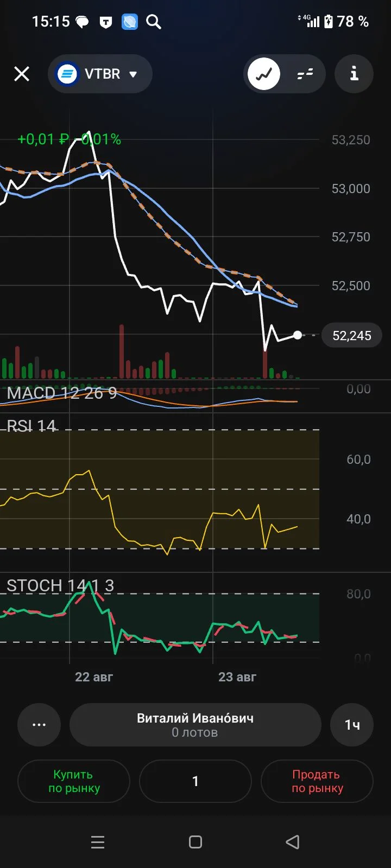Open the VTBR ticker selector dropdown

point(100,74)
